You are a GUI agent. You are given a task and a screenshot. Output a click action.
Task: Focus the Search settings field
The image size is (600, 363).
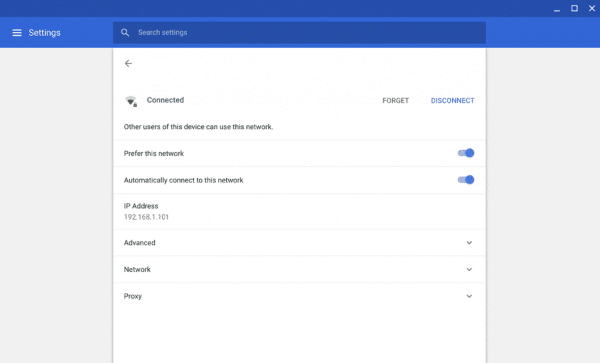click(x=299, y=33)
